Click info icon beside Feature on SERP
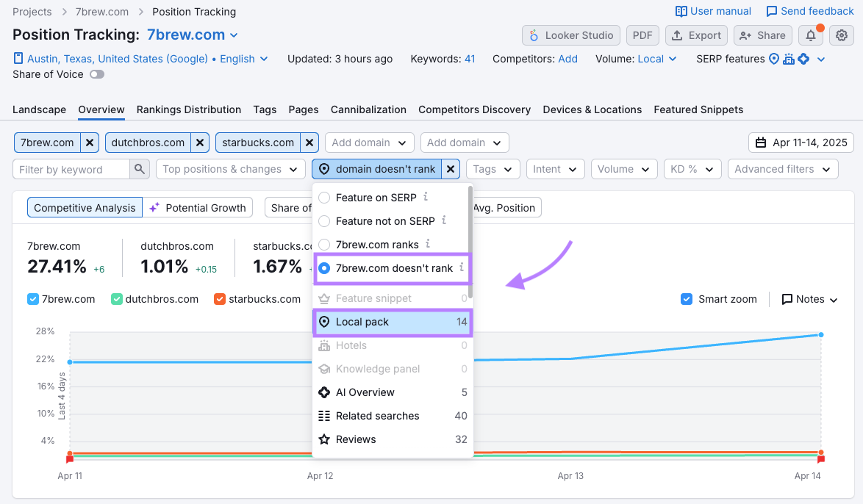 (426, 197)
